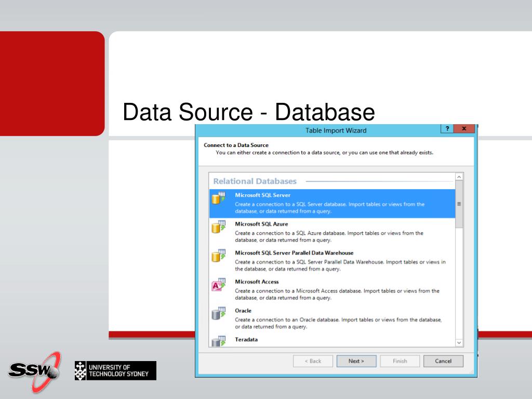Pick the Oracle database icon
The image size is (532, 399).
pos(219,313)
